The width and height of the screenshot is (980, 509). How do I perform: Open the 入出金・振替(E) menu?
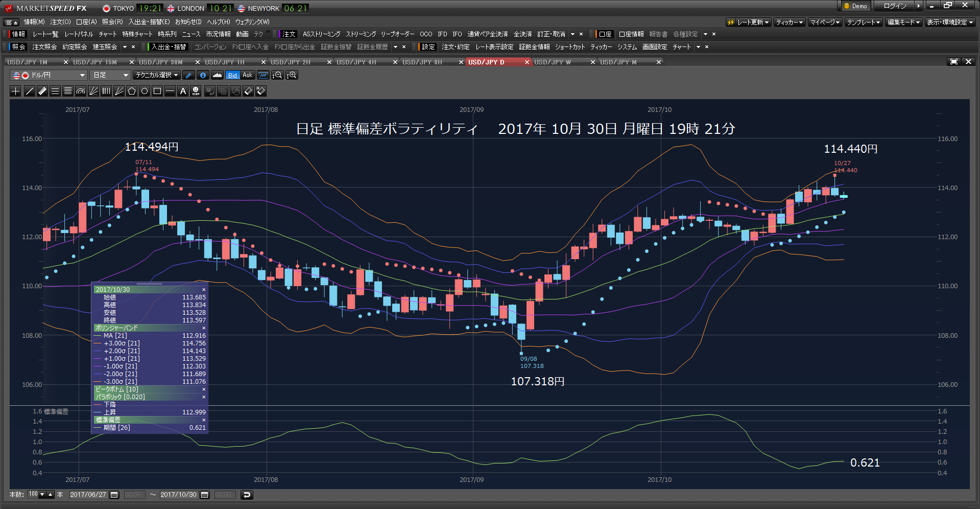149,22
